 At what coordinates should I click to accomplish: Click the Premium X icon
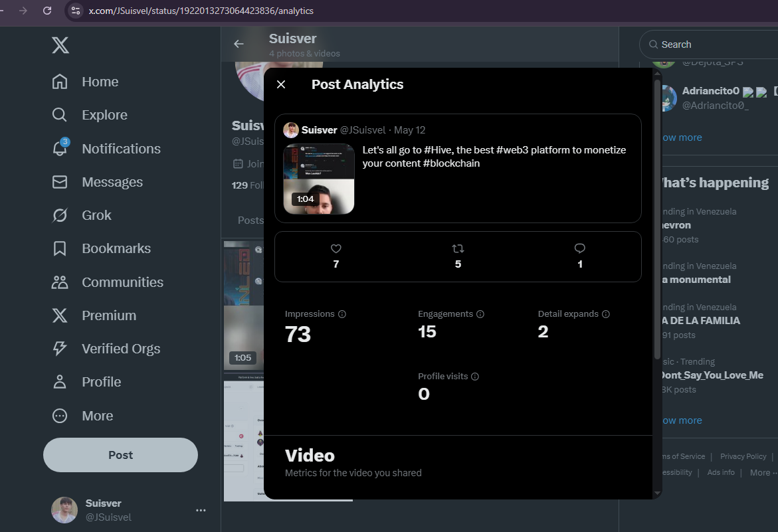click(x=60, y=315)
